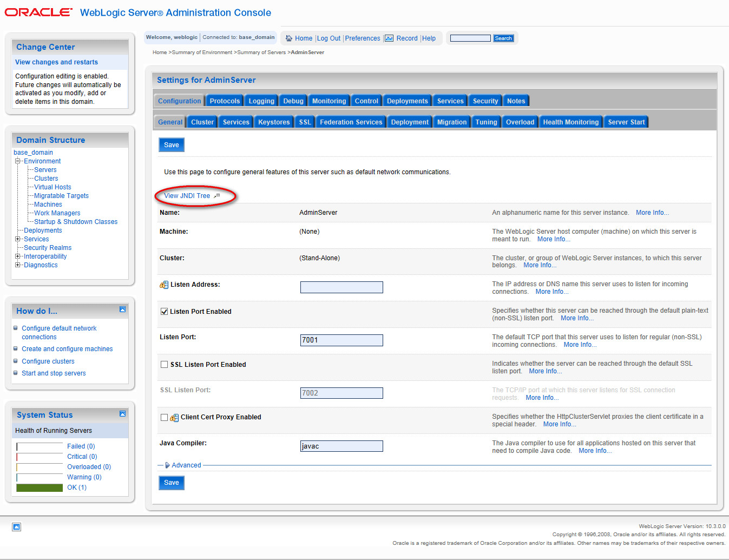Image resolution: width=729 pixels, height=560 pixels.
Task: Select the Keystores sub-tab
Action: pyautogui.click(x=274, y=122)
